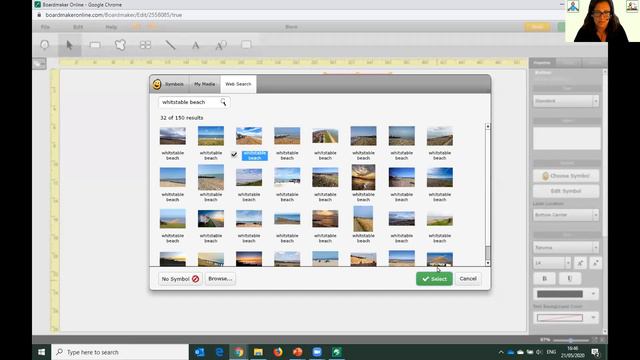This screenshot has width=640, height=360.
Task: Click the tall portrait beach path thumbnail
Action: tap(363, 219)
